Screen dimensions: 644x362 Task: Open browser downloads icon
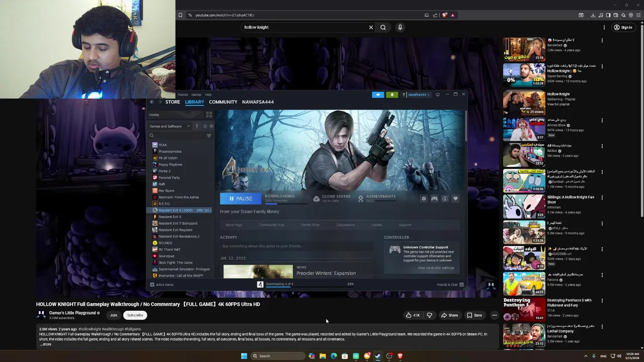pyautogui.click(x=593, y=15)
